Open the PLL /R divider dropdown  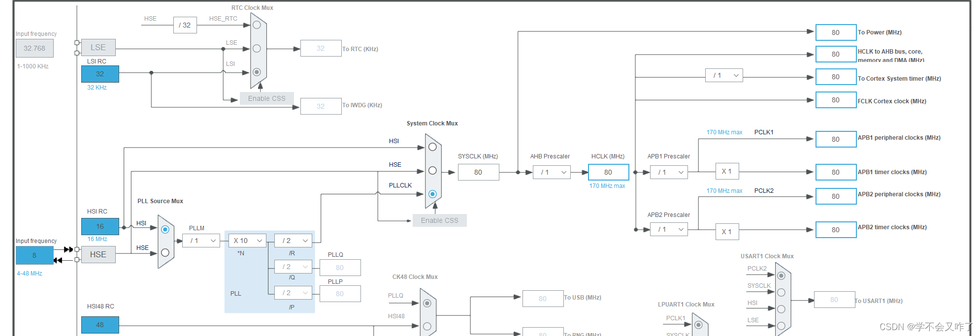[294, 241]
